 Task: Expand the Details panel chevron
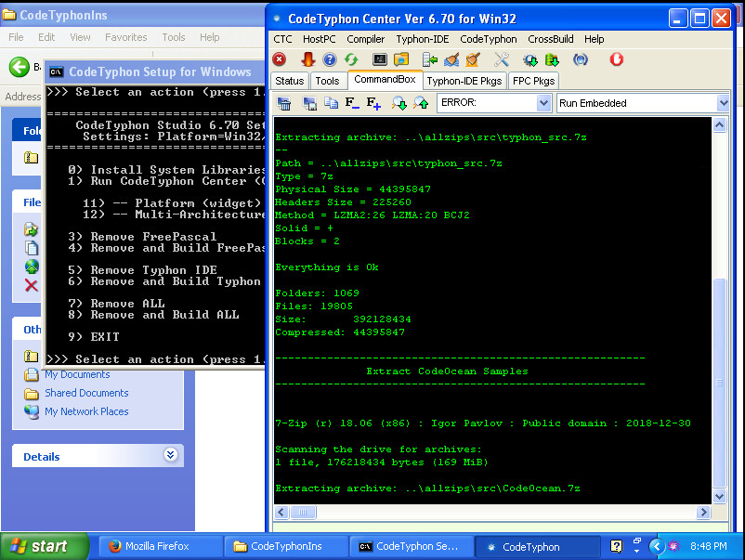170,456
